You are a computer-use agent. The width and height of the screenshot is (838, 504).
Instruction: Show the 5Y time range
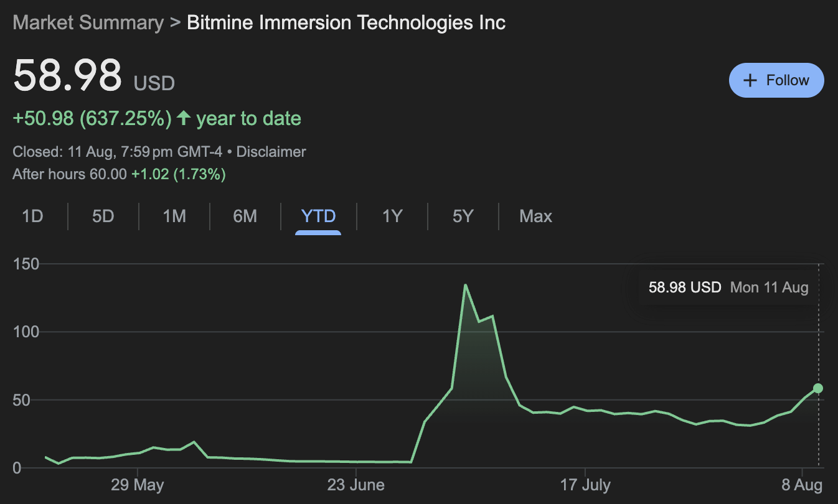click(x=463, y=217)
